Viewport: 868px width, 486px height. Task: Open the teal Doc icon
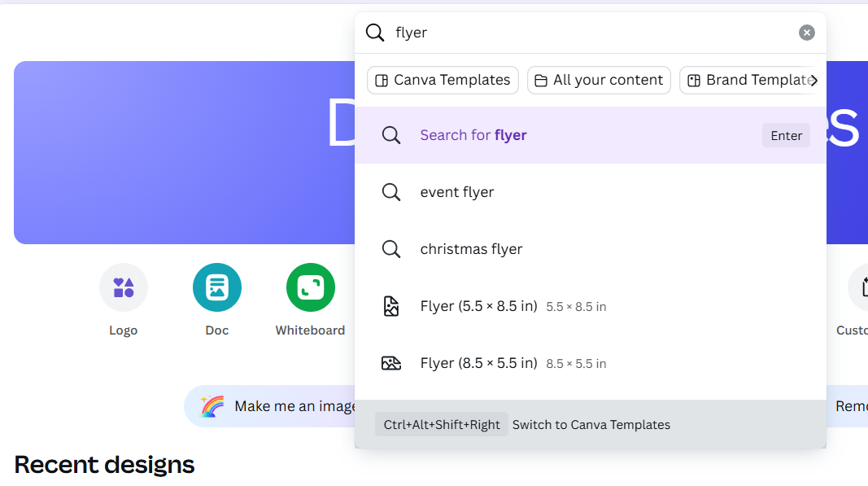pyautogui.click(x=217, y=287)
